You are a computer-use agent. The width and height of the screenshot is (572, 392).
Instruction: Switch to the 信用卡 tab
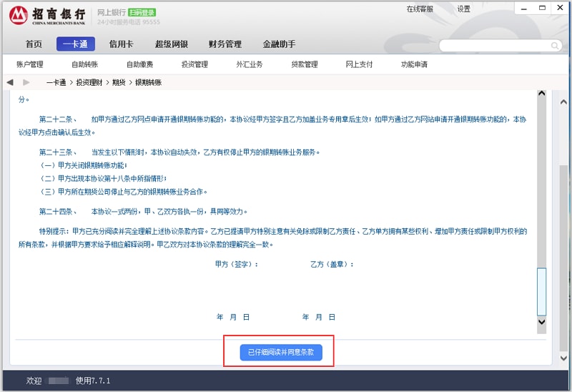click(121, 44)
